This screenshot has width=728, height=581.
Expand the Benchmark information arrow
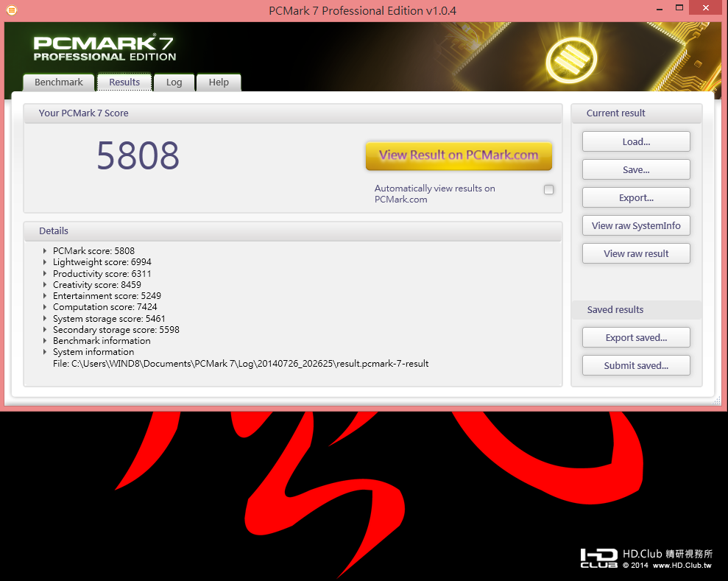[45, 341]
